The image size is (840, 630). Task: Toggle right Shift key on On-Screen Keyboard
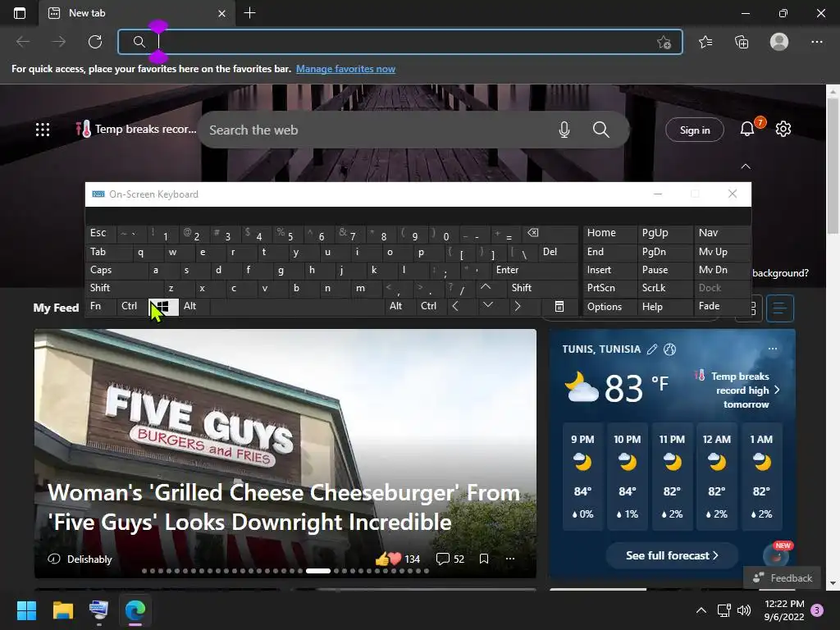pos(543,288)
